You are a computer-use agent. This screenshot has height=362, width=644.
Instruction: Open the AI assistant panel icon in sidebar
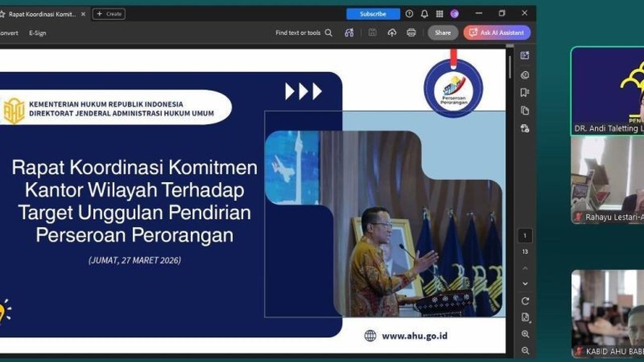[x=525, y=56]
